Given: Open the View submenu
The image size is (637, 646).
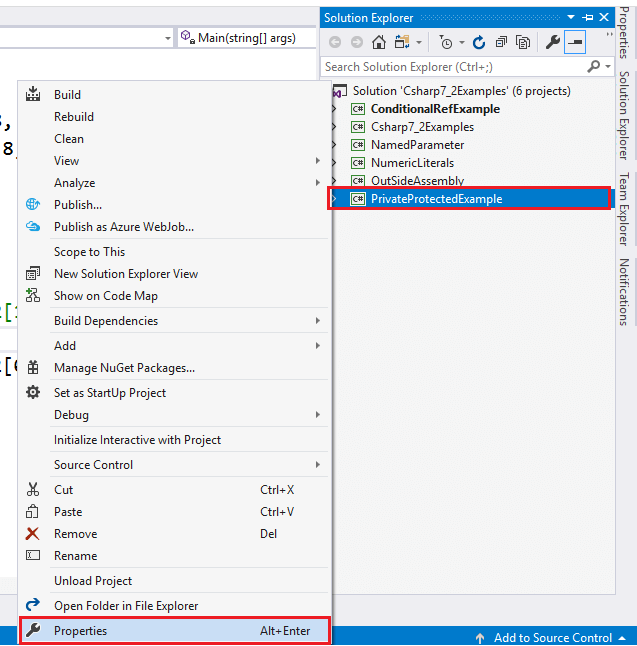Looking at the screenshot, I should pos(174,161).
